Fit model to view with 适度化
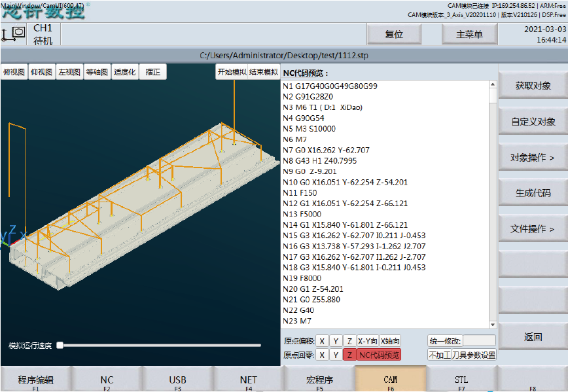Viewport: 568px width, 392px height. 124,72
